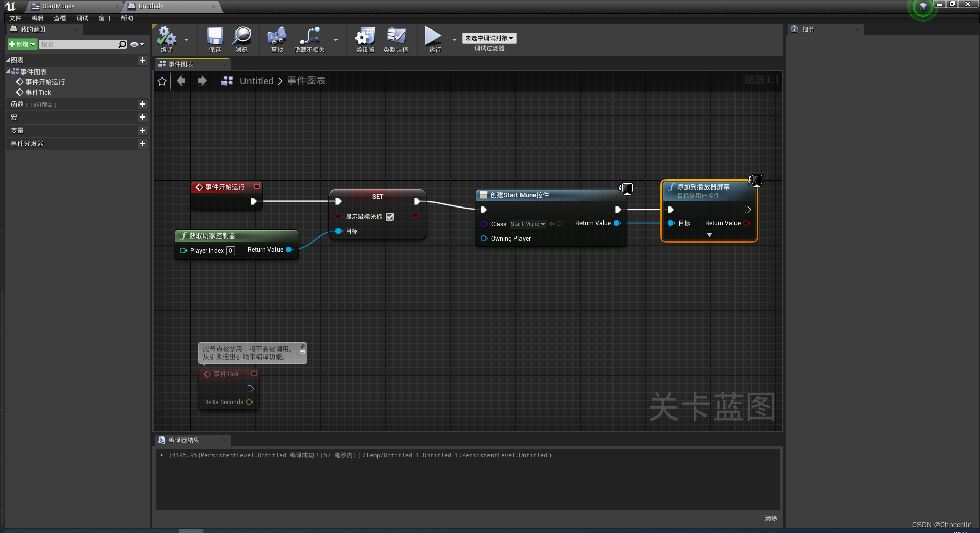Click 事件开始运行 node delegate pin
This screenshot has width=980, height=533.
point(257,187)
